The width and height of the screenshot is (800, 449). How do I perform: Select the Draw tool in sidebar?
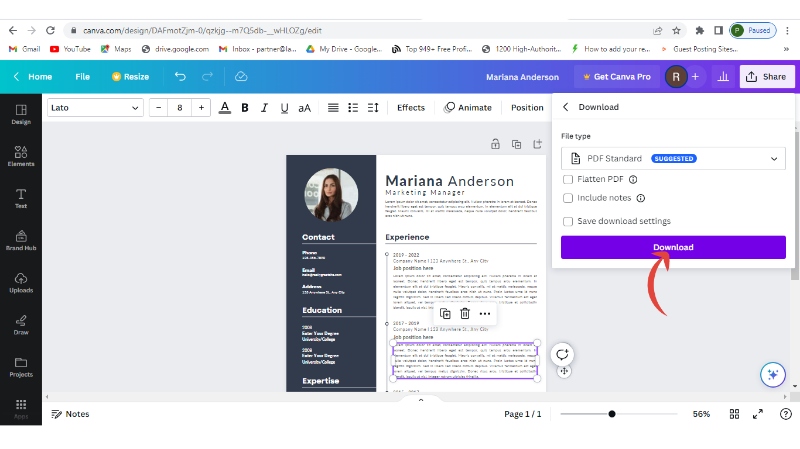(21, 324)
